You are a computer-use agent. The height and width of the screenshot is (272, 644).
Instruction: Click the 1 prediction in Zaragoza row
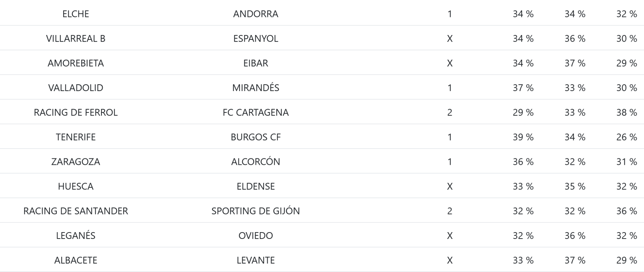[x=450, y=162]
